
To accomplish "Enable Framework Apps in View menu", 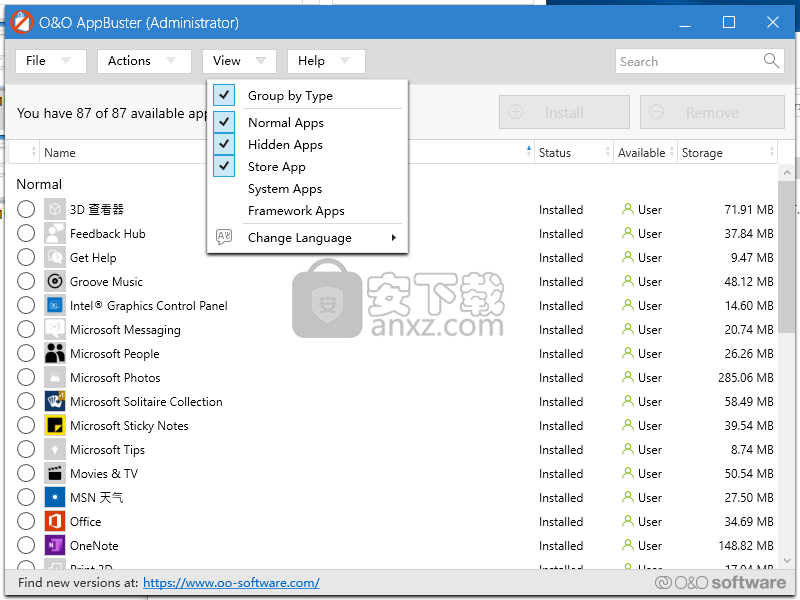I will [296, 211].
